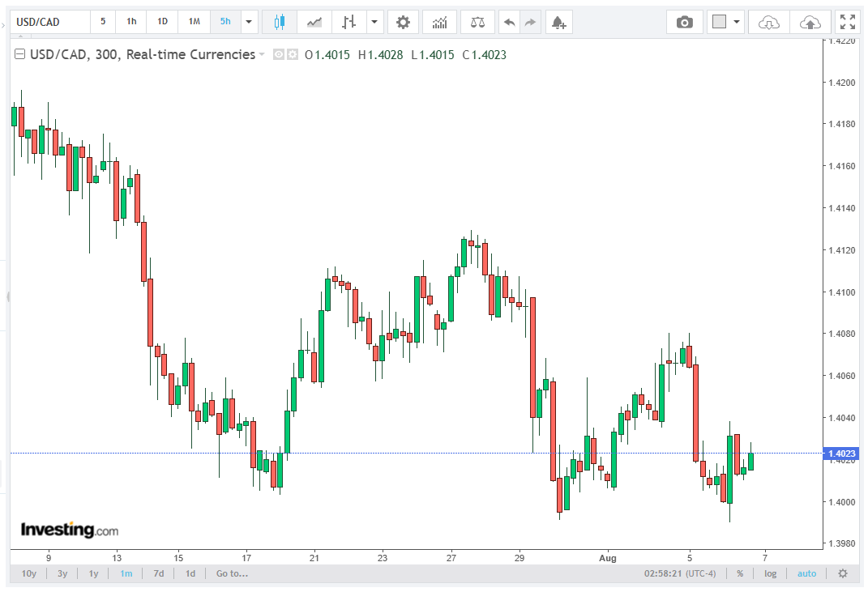Switch to the area chart style
The image size is (868, 592).
[x=314, y=22]
